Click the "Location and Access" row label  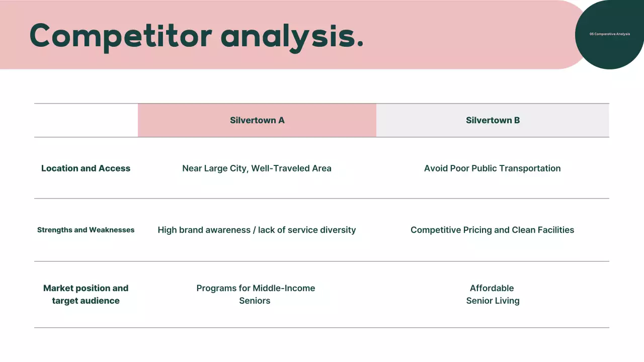[x=86, y=168]
